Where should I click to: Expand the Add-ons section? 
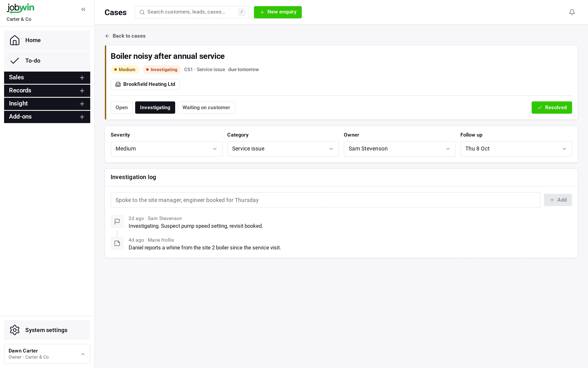47,117
